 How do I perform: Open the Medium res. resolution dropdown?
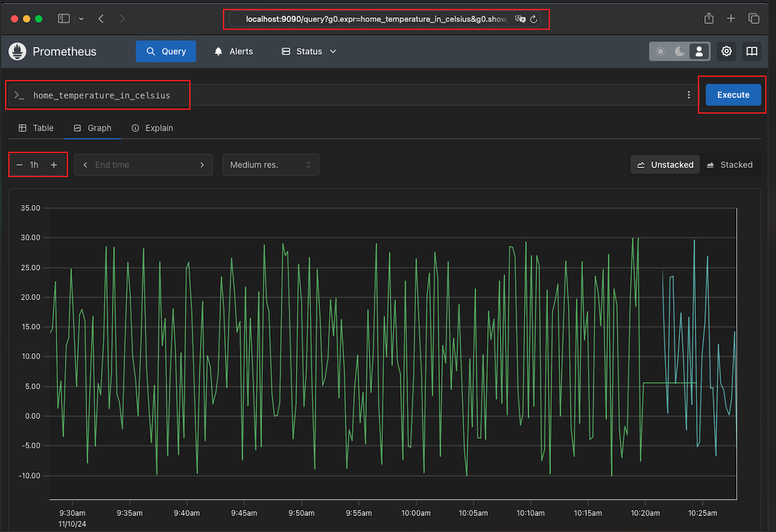tap(271, 164)
